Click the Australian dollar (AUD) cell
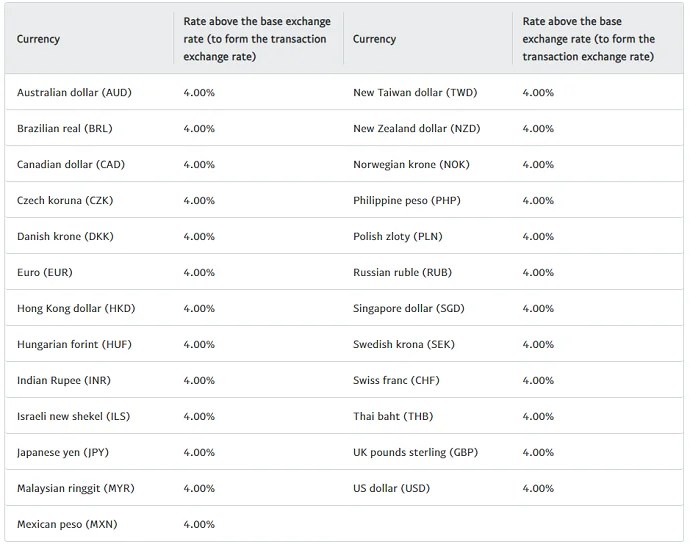Image resolution: width=690 pixels, height=547 pixels. tap(74, 93)
